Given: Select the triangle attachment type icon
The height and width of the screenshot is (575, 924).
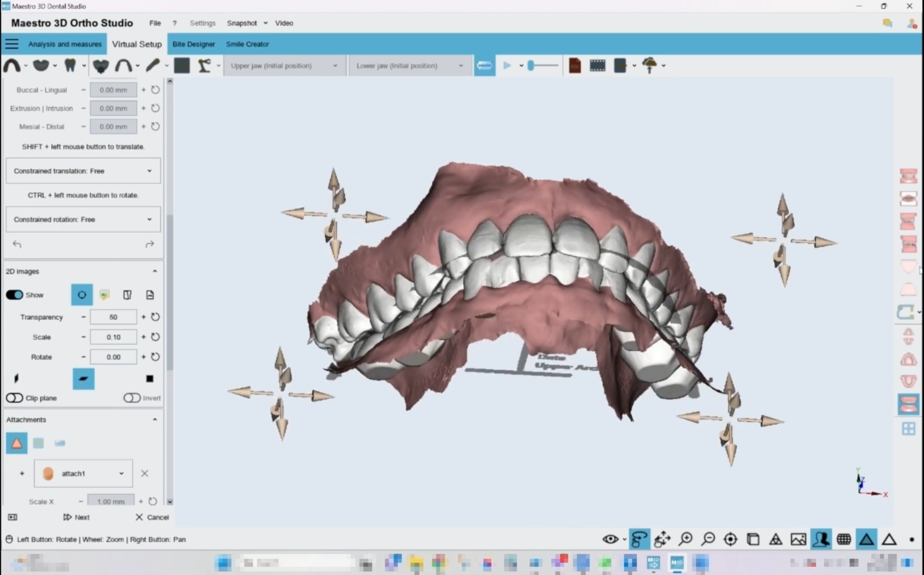Looking at the screenshot, I should tap(17, 443).
